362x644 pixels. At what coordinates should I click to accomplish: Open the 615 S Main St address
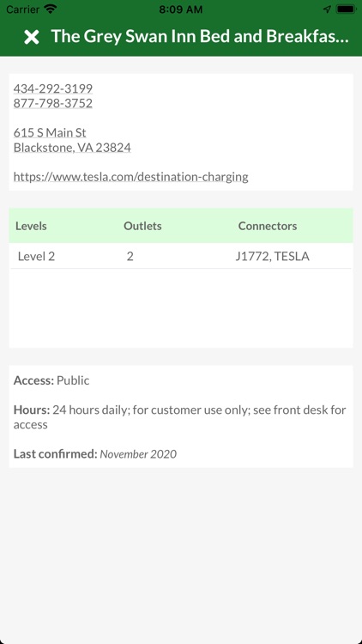point(50,132)
